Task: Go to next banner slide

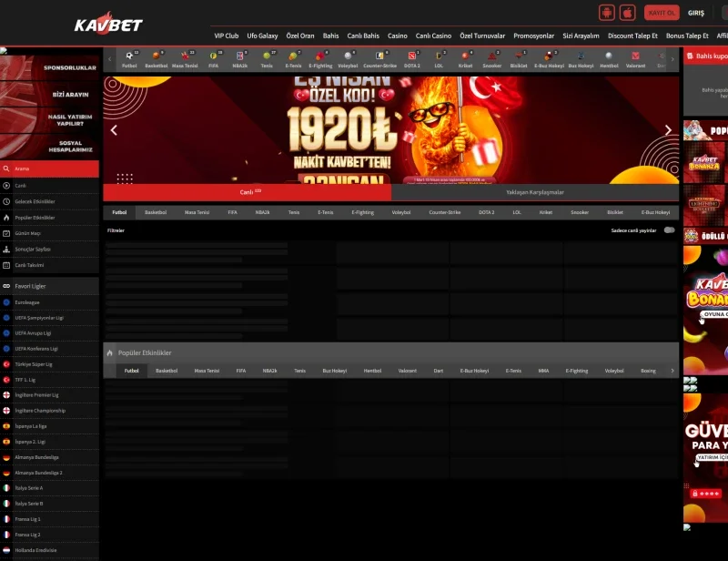Action: [668, 130]
